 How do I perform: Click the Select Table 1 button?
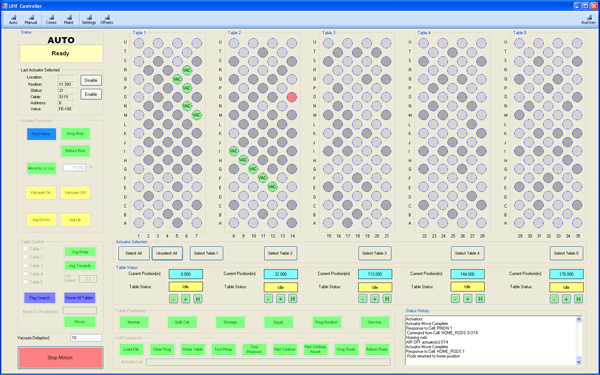point(206,253)
